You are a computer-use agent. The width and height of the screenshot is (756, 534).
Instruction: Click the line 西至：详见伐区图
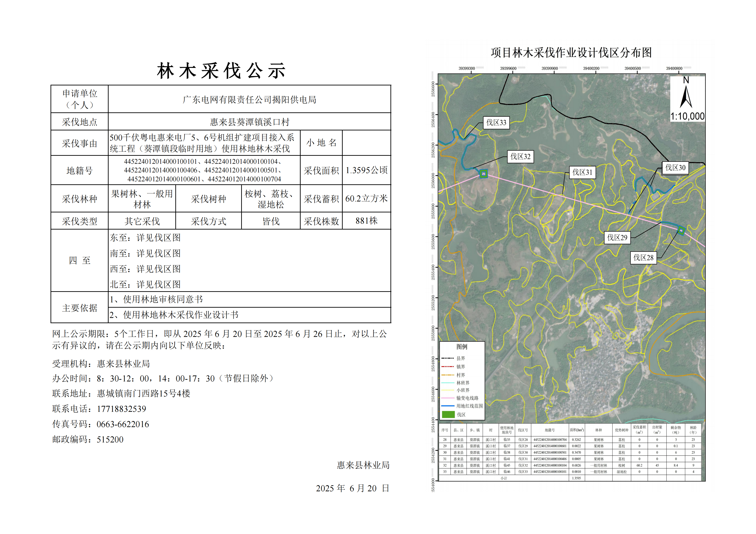point(145,269)
